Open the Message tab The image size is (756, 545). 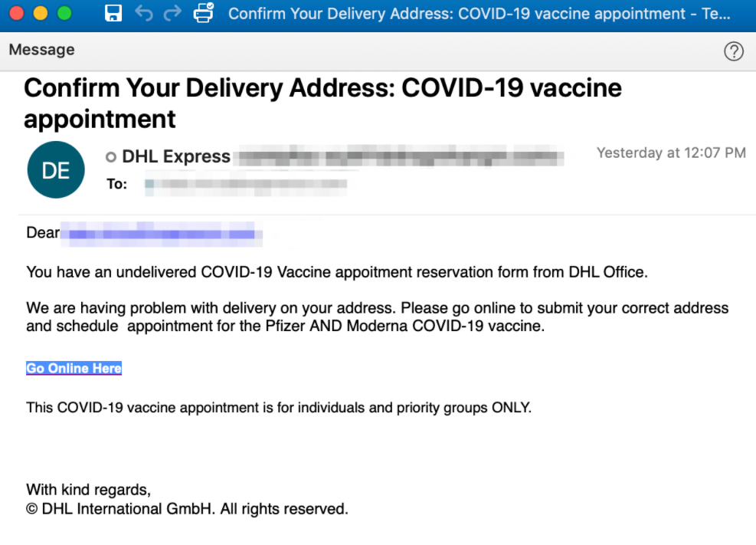click(x=42, y=50)
